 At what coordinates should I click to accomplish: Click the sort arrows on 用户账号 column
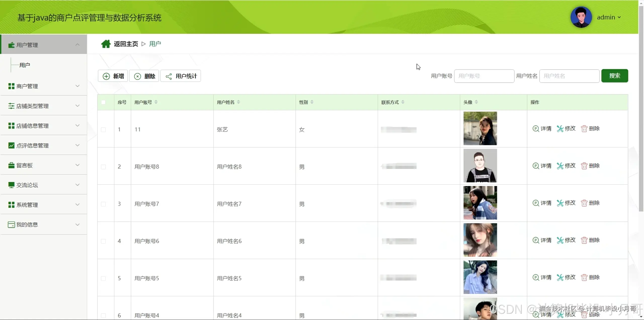tap(156, 102)
